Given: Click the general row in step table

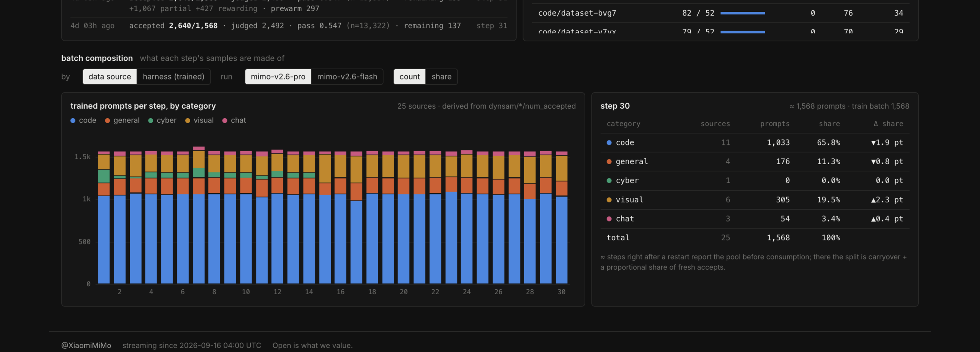Looking at the screenshot, I should [x=755, y=161].
